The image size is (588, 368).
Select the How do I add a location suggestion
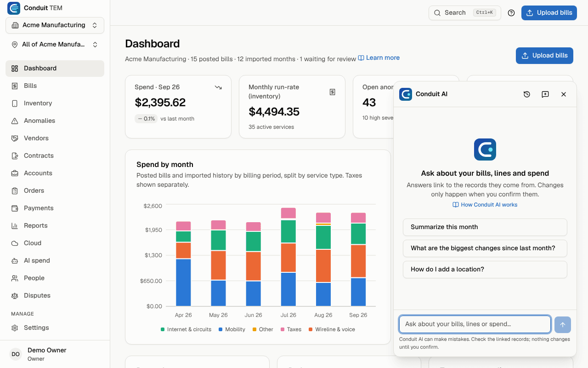pos(485,270)
